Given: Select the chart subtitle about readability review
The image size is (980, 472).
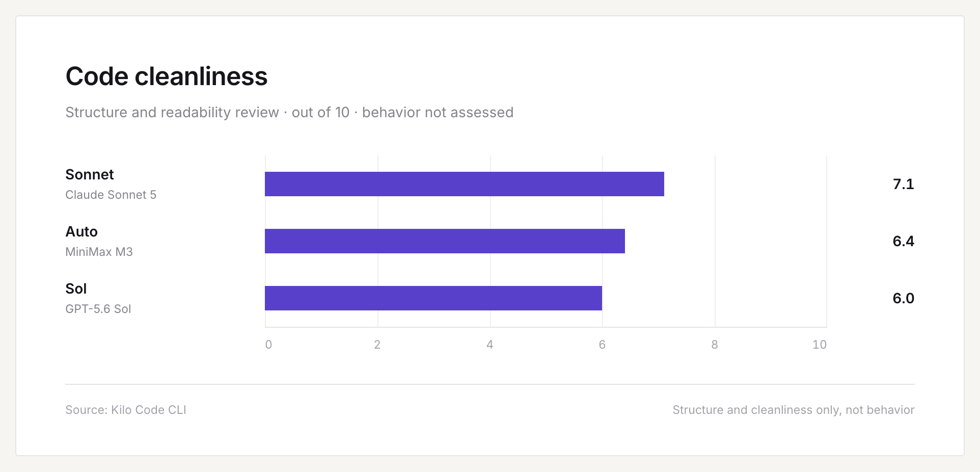Looking at the screenshot, I should [x=289, y=112].
